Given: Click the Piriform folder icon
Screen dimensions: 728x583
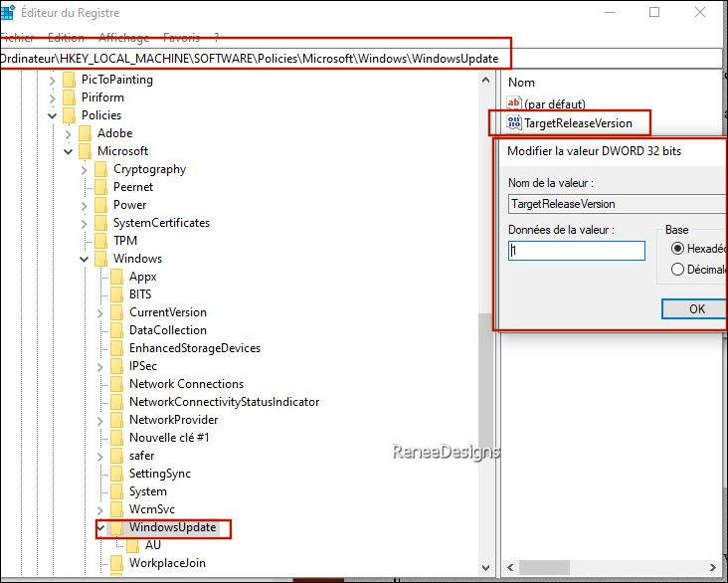Looking at the screenshot, I should [x=69, y=97].
